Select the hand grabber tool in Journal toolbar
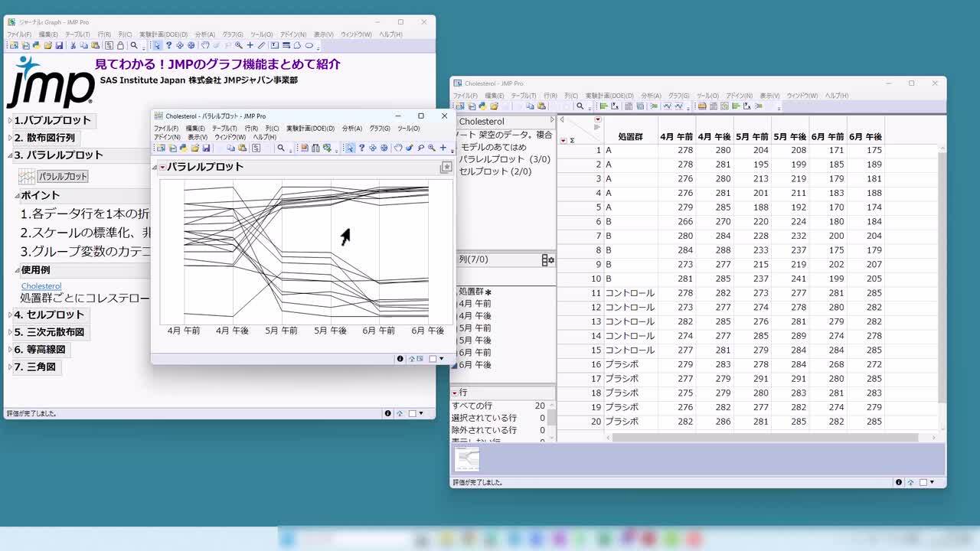Image resolution: width=980 pixels, height=551 pixels. click(205, 45)
